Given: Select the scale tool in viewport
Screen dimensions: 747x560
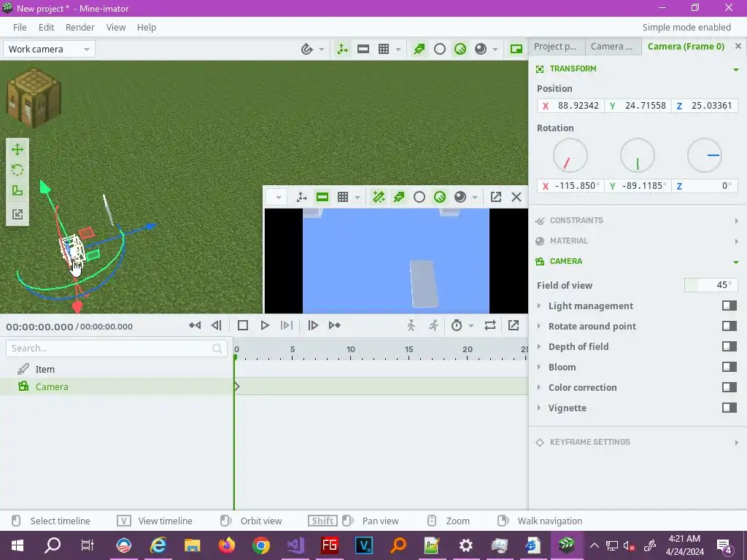Looking at the screenshot, I should click(18, 191).
